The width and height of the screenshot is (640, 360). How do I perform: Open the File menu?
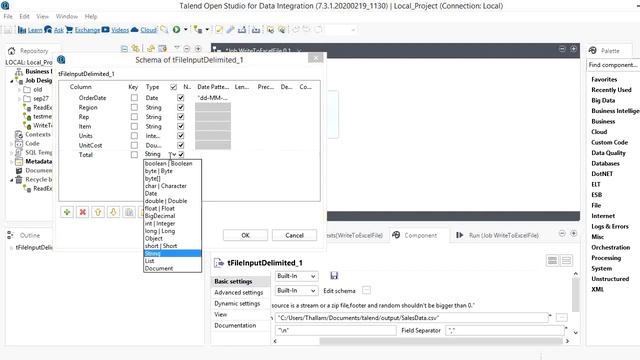pyautogui.click(x=8, y=16)
